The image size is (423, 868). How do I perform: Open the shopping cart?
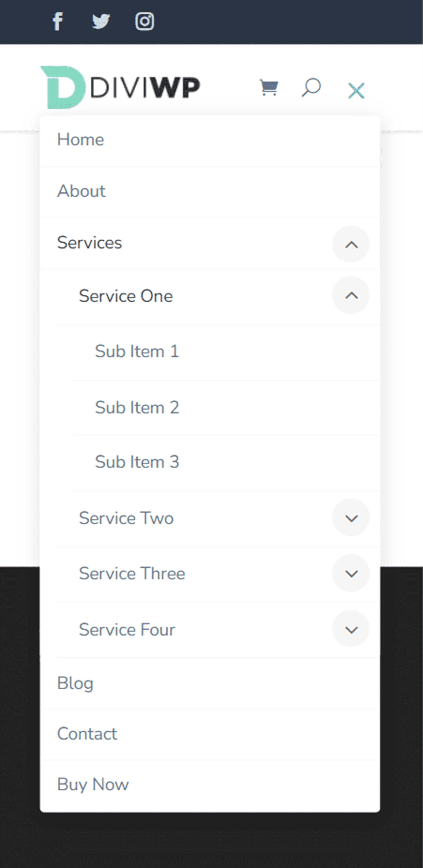tap(269, 88)
